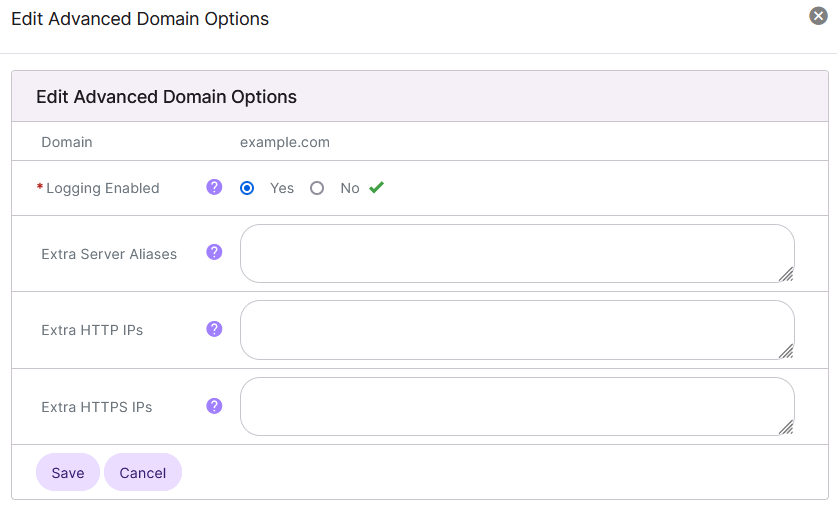
Task: Click the Extra HTTPS IPs label
Action: (x=97, y=407)
